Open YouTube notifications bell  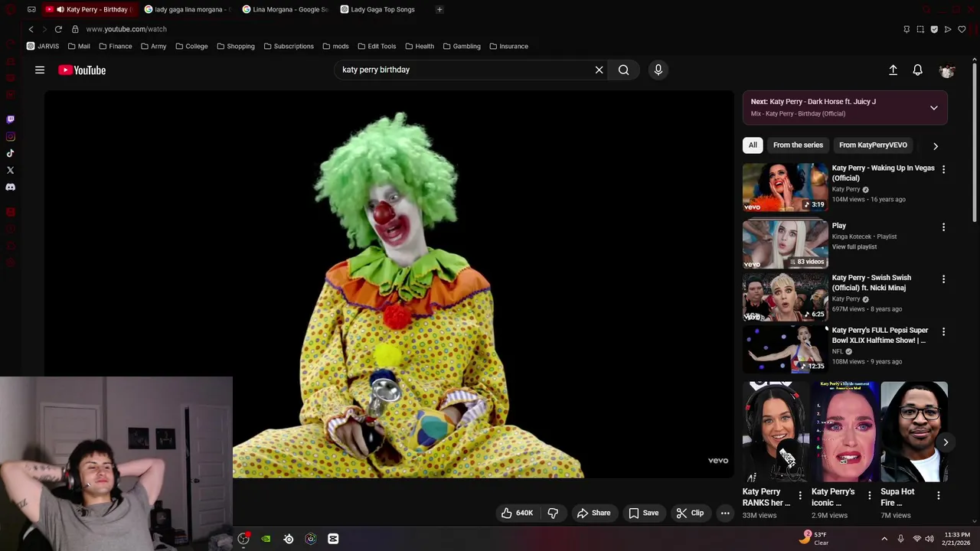(x=918, y=70)
